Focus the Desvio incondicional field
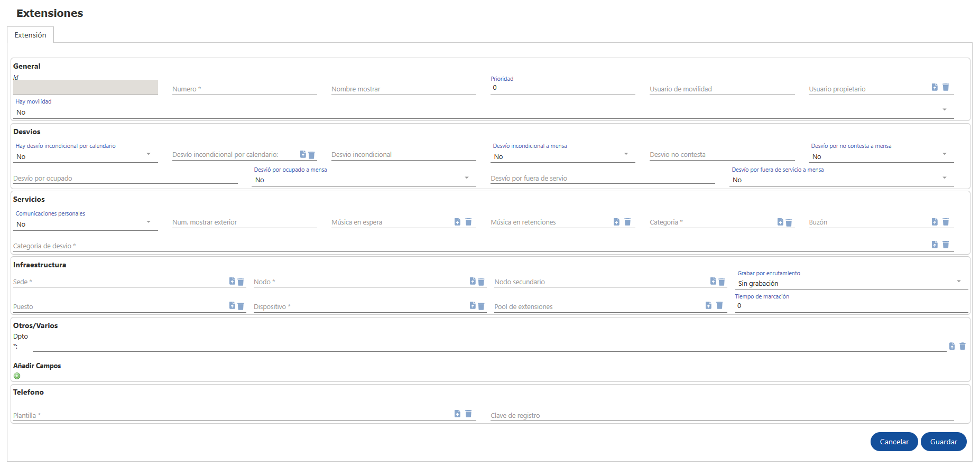The image size is (980, 467). [404, 154]
